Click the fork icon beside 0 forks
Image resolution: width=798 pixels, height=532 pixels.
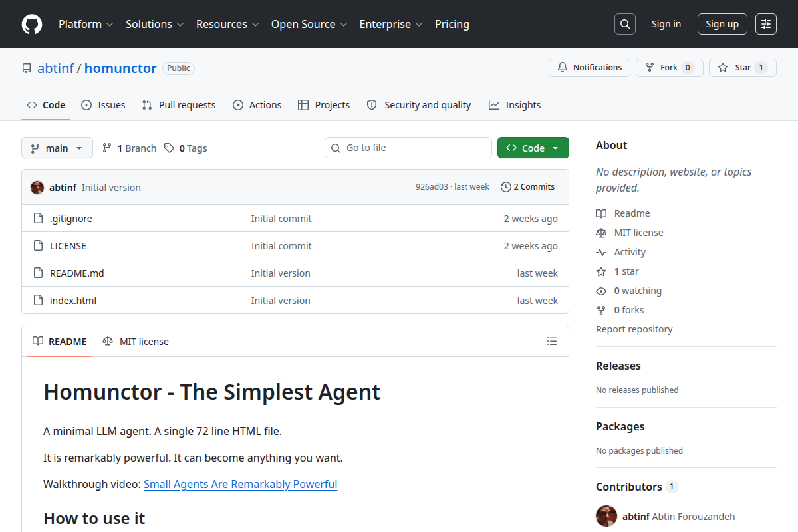tap(601, 310)
